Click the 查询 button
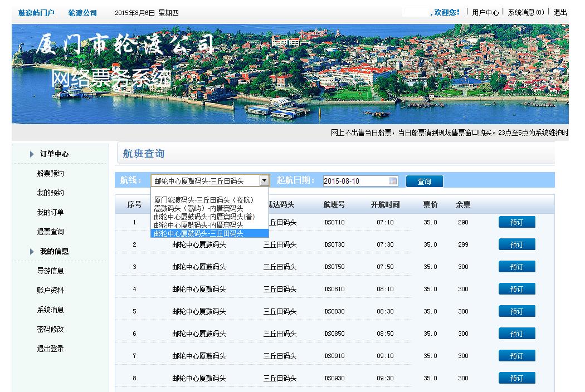Viewport: 585px width, 392px height. click(424, 182)
